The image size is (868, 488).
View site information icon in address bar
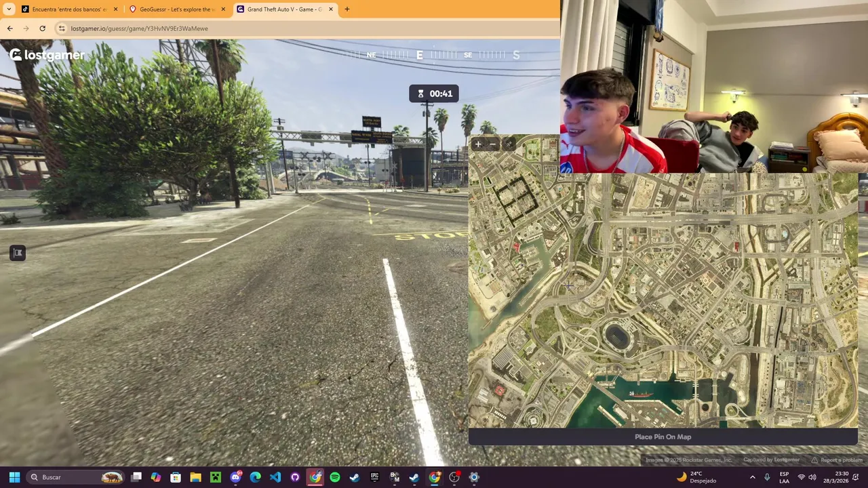pyautogui.click(x=61, y=28)
